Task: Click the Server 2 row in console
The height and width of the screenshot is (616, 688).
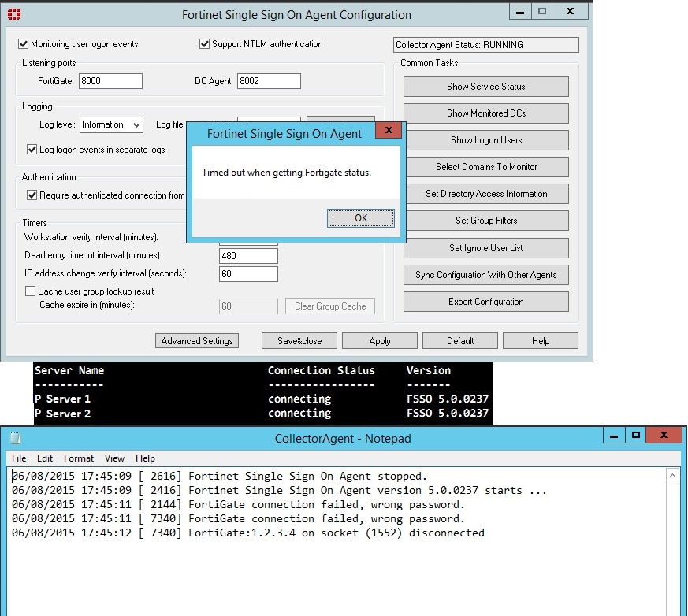Action: [x=262, y=413]
